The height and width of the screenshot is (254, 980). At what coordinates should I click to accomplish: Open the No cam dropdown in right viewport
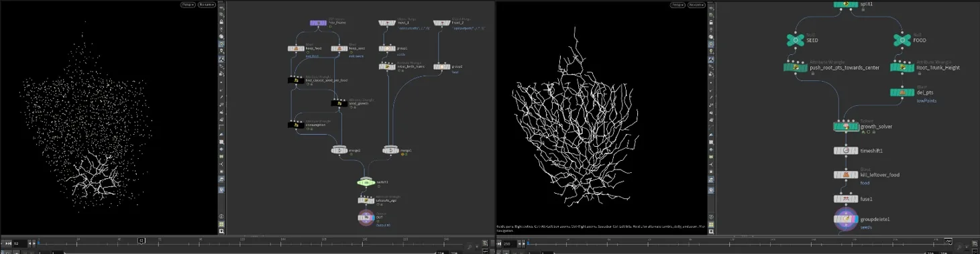click(696, 5)
